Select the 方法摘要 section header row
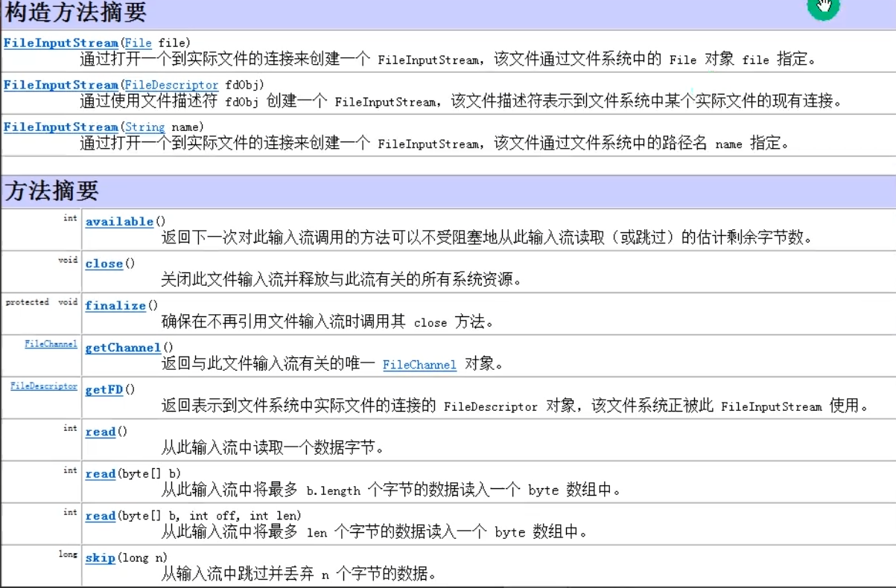Image resolution: width=896 pixels, height=588 pixels. (47, 190)
